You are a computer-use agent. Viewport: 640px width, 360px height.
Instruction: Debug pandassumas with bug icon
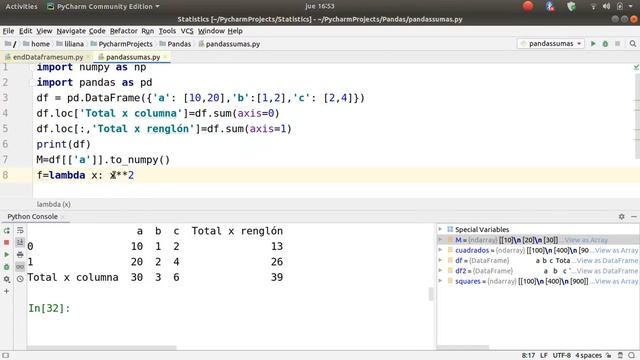coord(605,44)
